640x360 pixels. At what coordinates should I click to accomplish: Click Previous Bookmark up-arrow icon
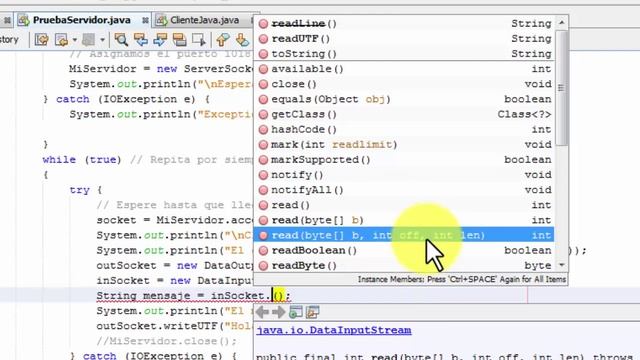point(223,40)
